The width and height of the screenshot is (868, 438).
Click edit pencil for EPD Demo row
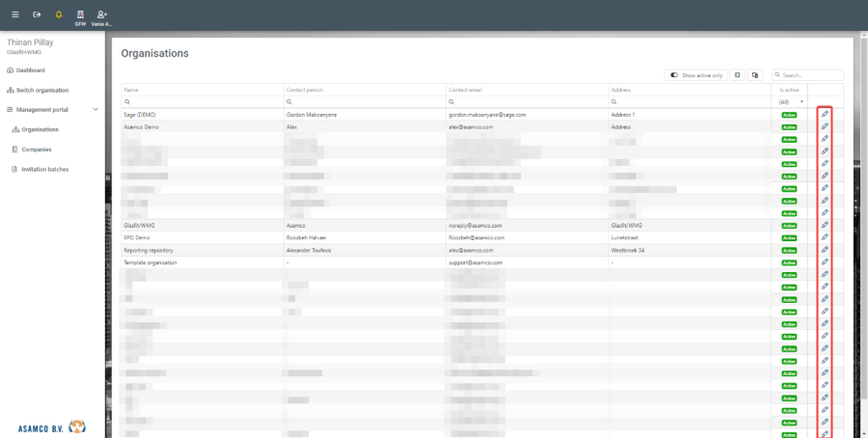coord(825,237)
